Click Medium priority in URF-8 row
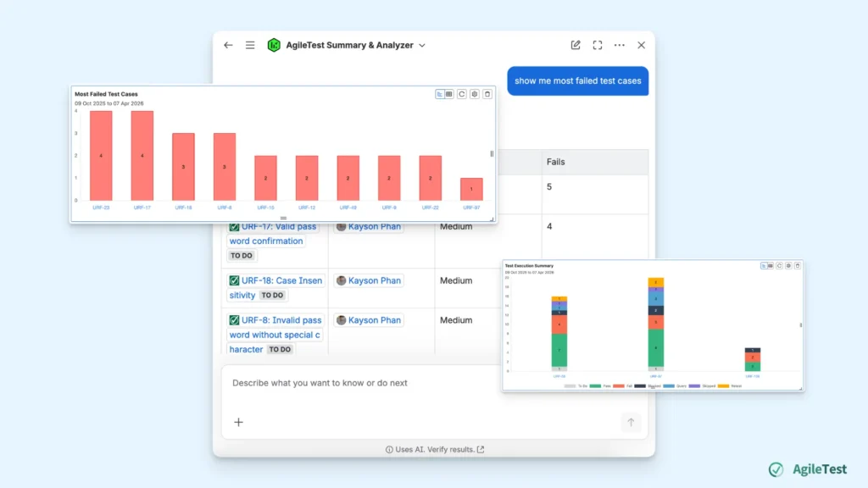This screenshot has width=868, height=488. 456,320
